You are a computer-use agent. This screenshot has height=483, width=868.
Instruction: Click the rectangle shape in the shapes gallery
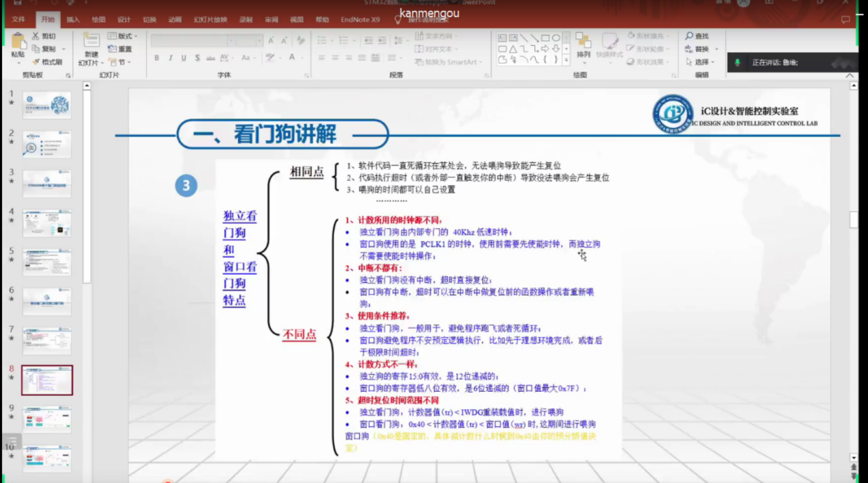pyautogui.click(x=546, y=38)
